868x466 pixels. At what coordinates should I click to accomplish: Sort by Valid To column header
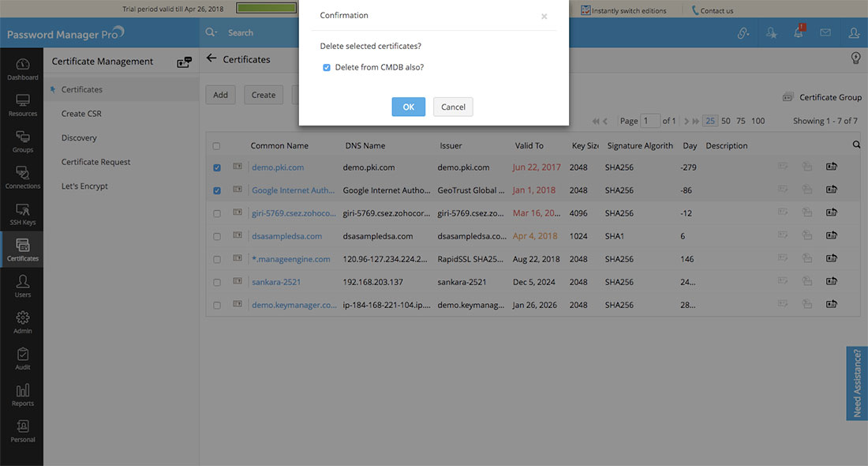529,146
